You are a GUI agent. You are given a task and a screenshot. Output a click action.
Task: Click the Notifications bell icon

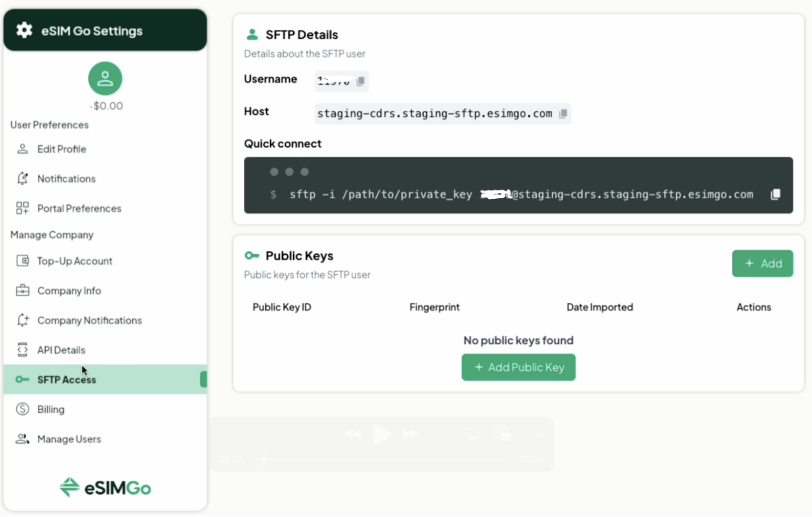coord(23,178)
